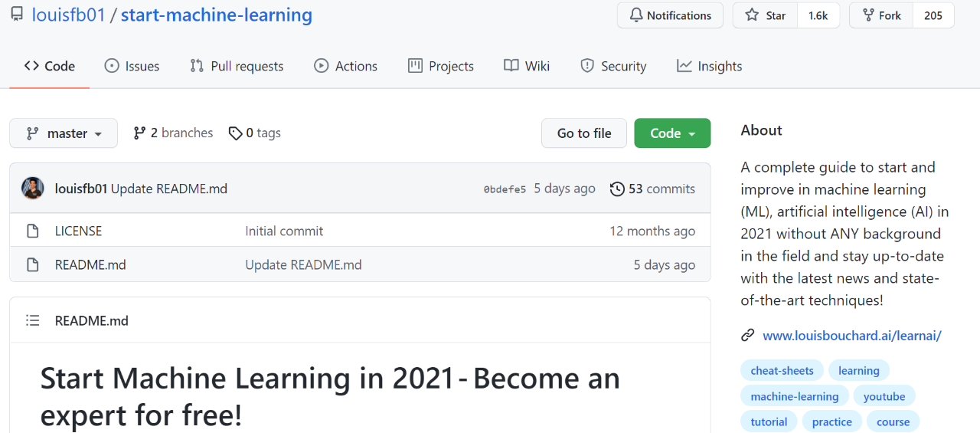Visit www.louisbouchard.ai/learnai/ link
The image size is (980, 433).
click(x=852, y=335)
